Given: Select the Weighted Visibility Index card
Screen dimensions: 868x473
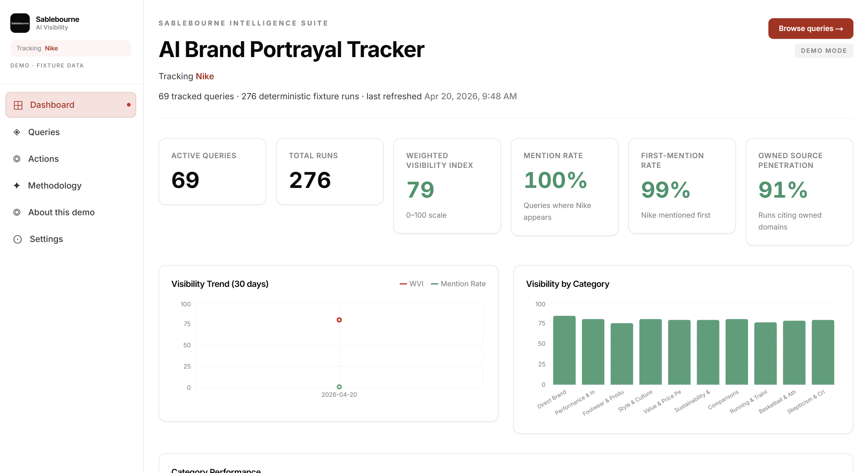Looking at the screenshot, I should pyautogui.click(x=447, y=186).
